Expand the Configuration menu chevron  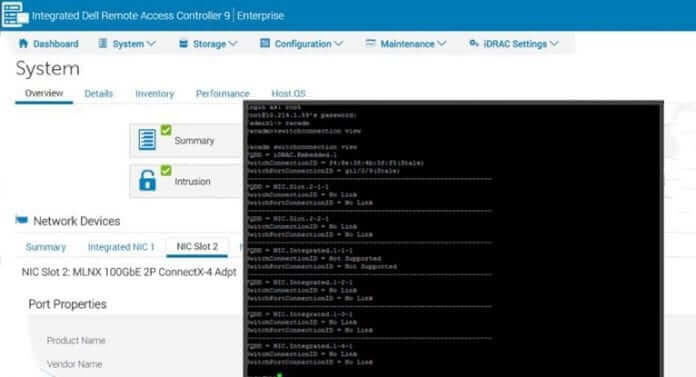pos(339,44)
